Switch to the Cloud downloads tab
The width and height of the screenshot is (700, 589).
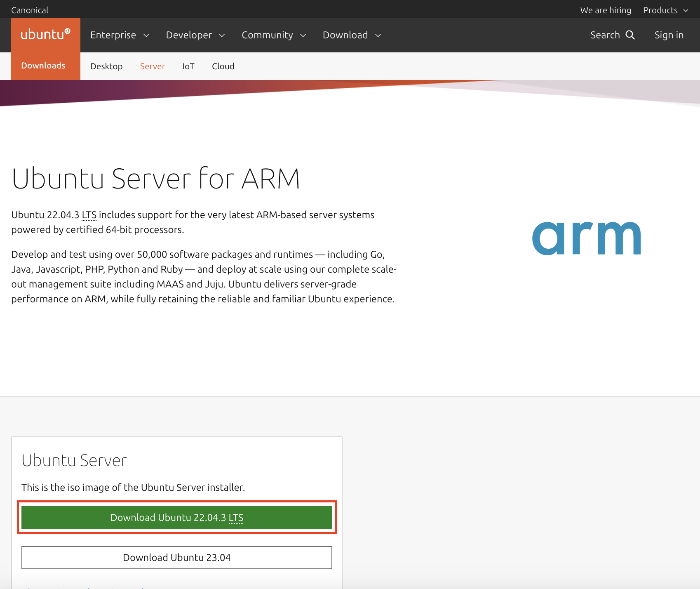[223, 66]
